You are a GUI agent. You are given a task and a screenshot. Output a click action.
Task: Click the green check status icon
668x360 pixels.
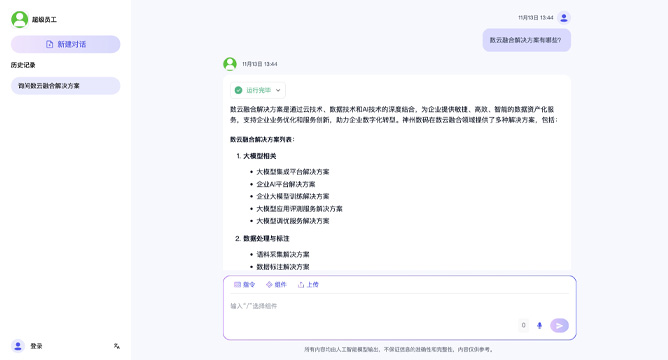239,90
